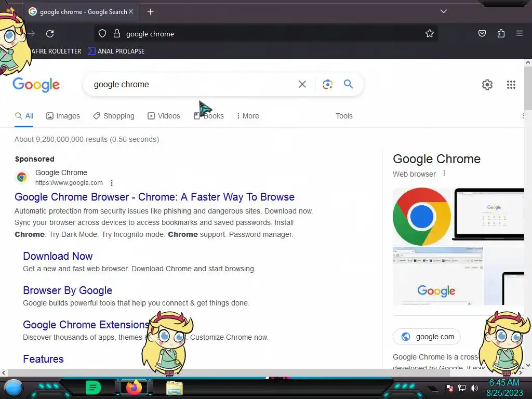532x399 pixels.
Task: Open large Chrome logo image thumbnail
Action: 422,217
